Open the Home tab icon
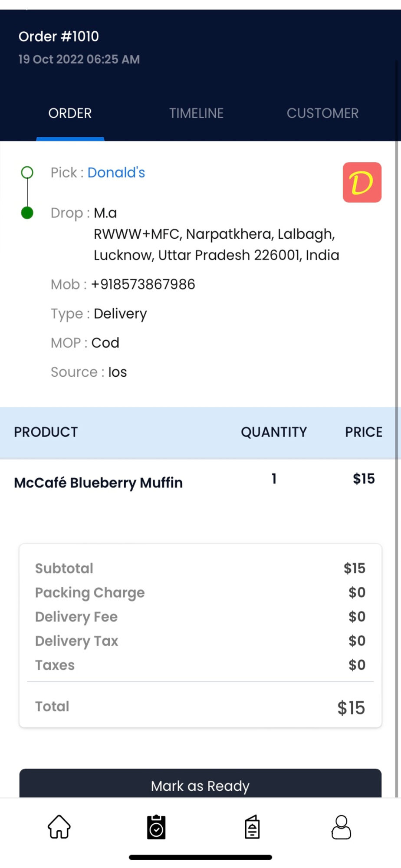The height and width of the screenshot is (868, 401). pyautogui.click(x=59, y=827)
